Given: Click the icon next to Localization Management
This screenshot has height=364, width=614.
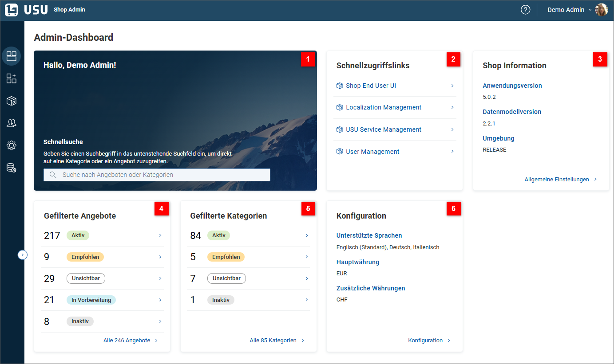Looking at the screenshot, I should click(x=339, y=107).
